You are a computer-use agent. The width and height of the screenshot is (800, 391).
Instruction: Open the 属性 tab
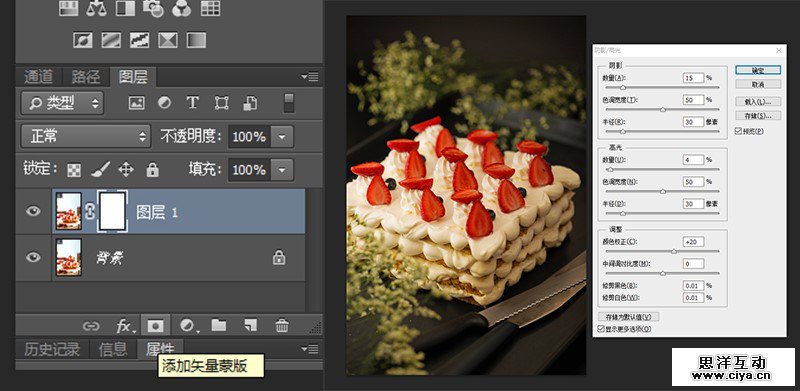tap(160, 349)
